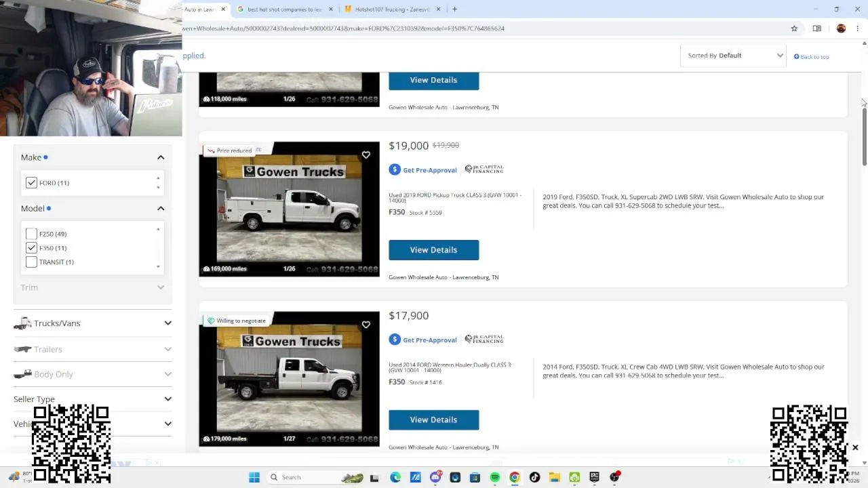868x488 pixels.
Task: Expand the Body Only category
Action: [93, 374]
